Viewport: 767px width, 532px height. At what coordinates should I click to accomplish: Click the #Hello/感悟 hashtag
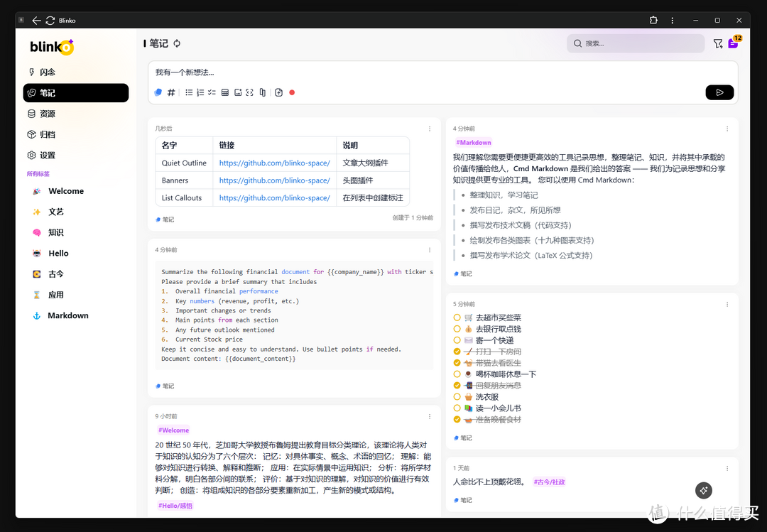(175, 506)
